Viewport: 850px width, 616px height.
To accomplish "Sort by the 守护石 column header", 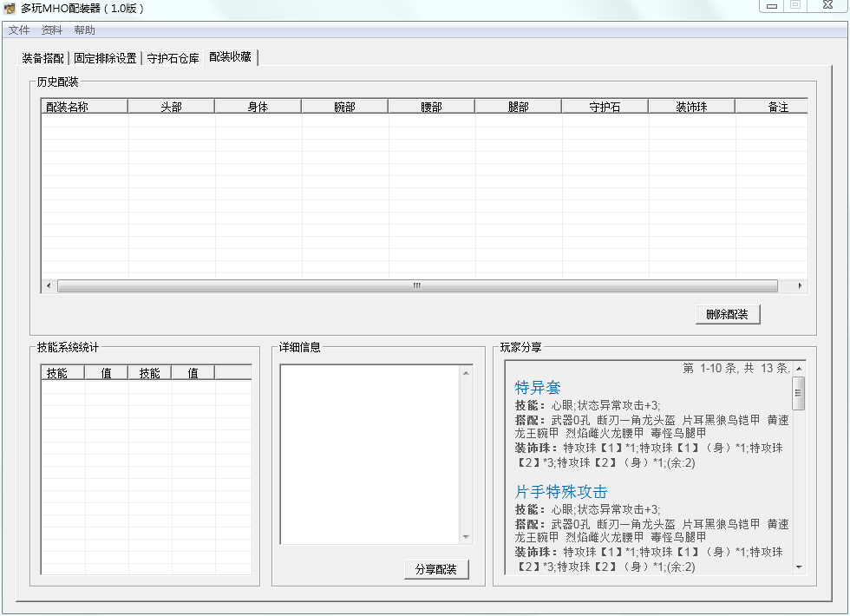I will pyautogui.click(x=605, y=107).
